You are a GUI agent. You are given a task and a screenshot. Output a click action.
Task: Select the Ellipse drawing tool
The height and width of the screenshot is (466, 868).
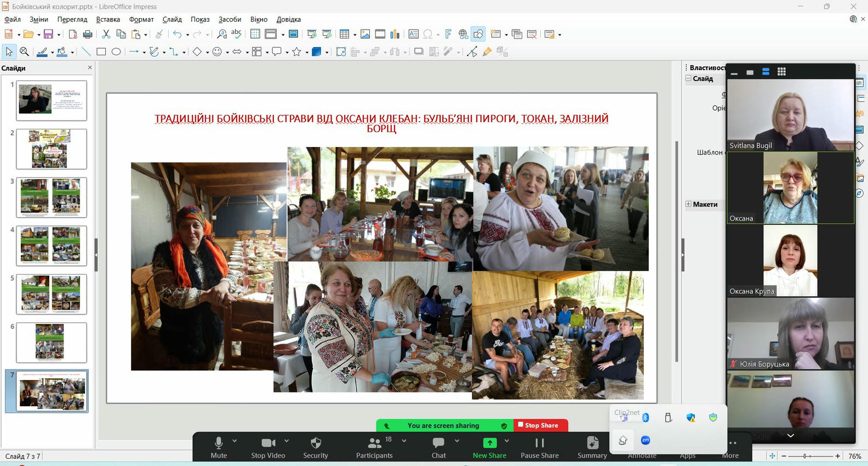click(116, 52)
